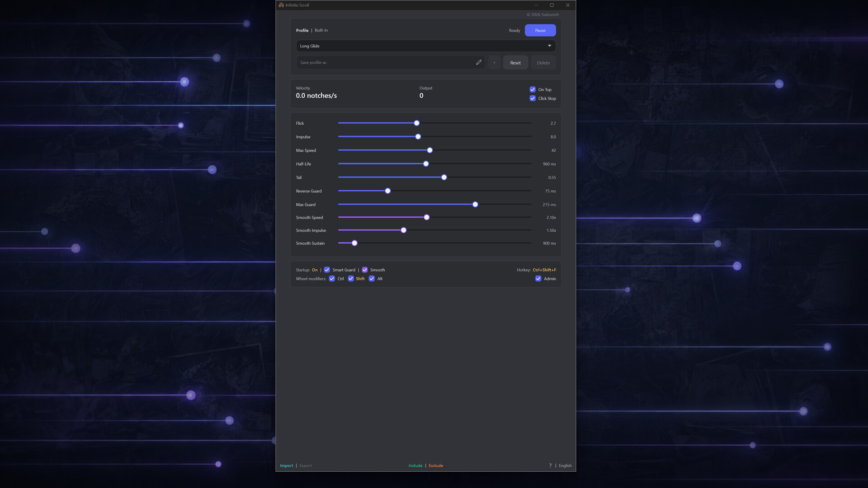The image size is (868, 488).
Task: Click the Smooth Sustain slider handle
Action: (x=355, y=243)
